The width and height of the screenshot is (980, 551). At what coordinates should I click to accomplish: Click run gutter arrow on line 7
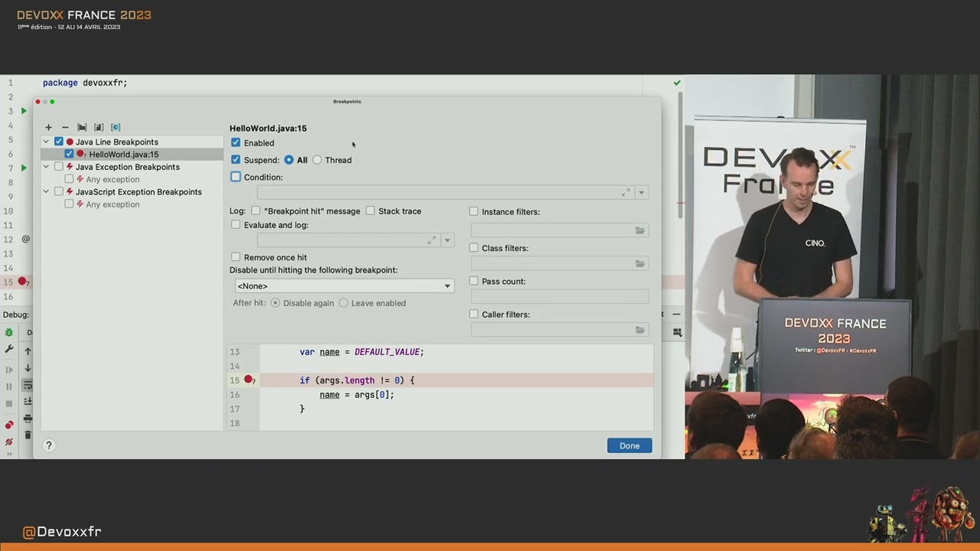pos(24,168)
